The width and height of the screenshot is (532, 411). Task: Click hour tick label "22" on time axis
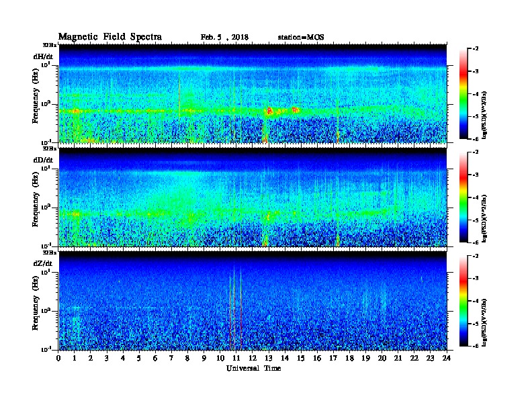(414, 358)
